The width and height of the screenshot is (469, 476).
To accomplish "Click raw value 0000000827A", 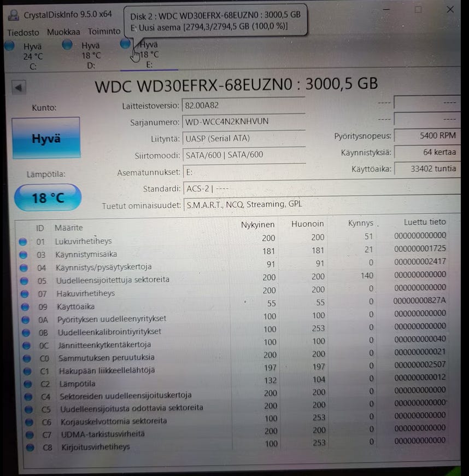I will tap(420, 300).
